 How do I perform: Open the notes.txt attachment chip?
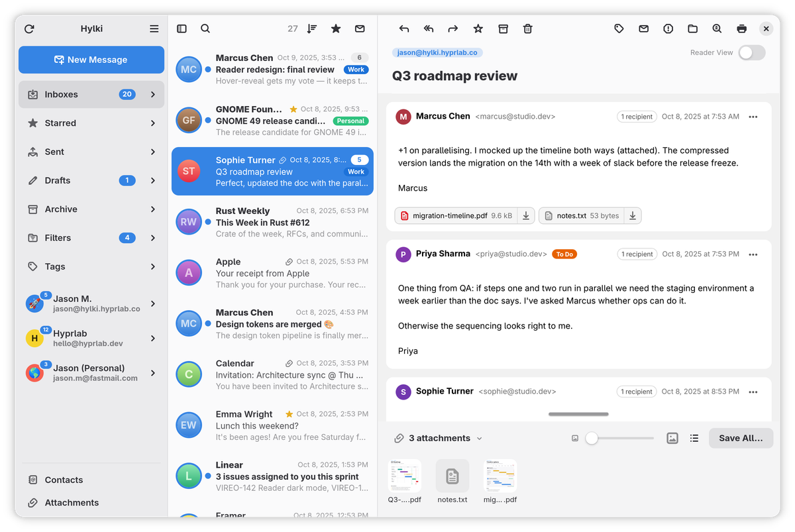(x=582, y=215)
